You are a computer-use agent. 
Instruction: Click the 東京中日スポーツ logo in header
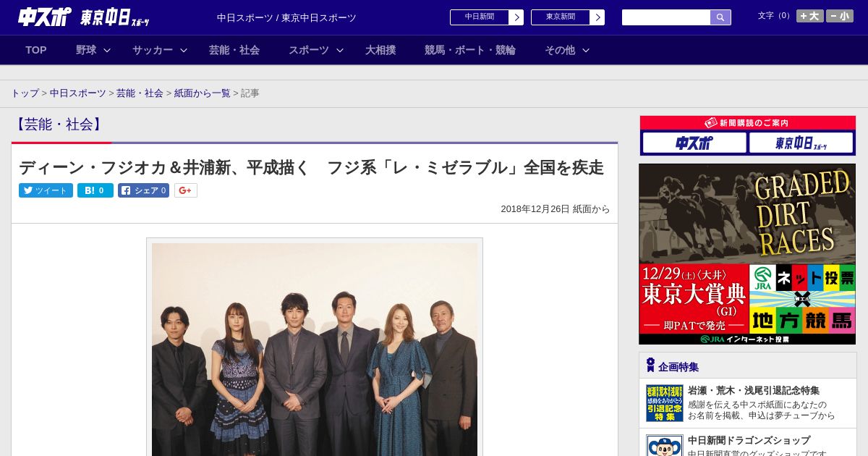pos(115,18)
